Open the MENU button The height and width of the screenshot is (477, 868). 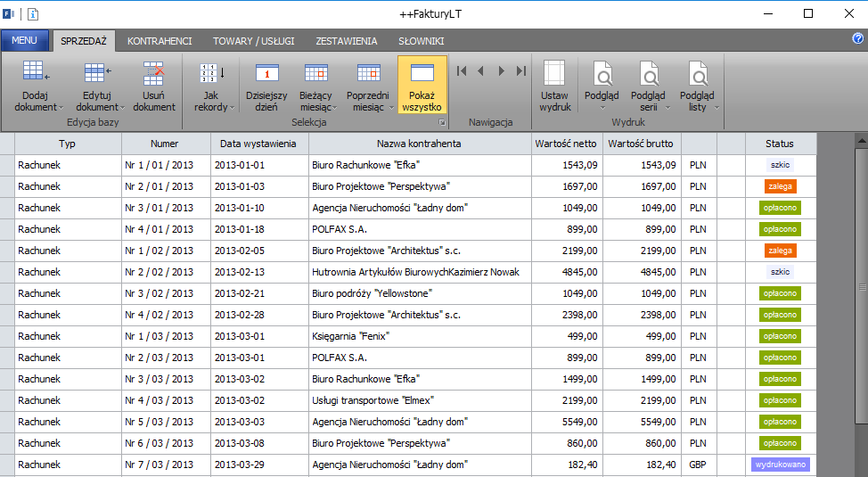point(24,40)
